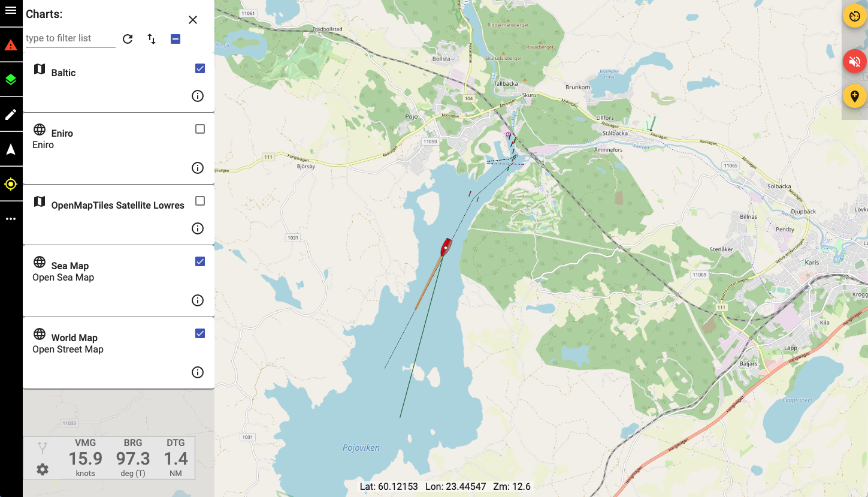Screen dimensions: 868x497
Task: Enable the Eniro chart checkbox
Action: pyautogui.click(x=200, y=129)
